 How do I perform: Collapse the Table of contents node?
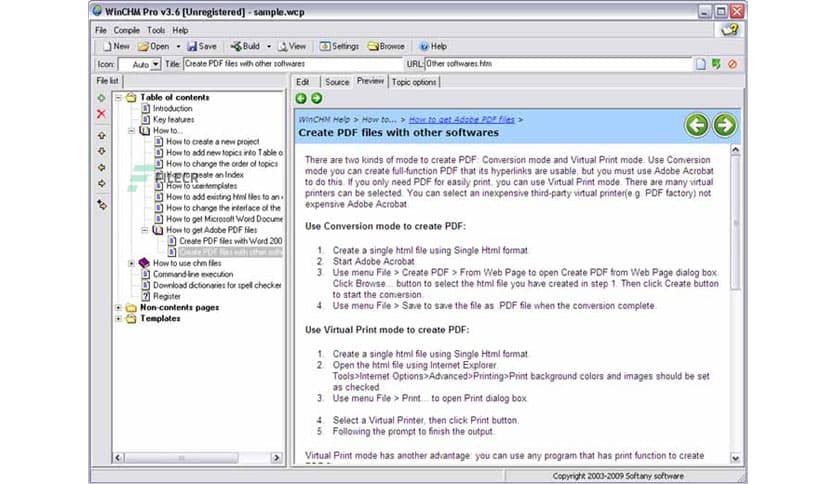tap(118, 98)
